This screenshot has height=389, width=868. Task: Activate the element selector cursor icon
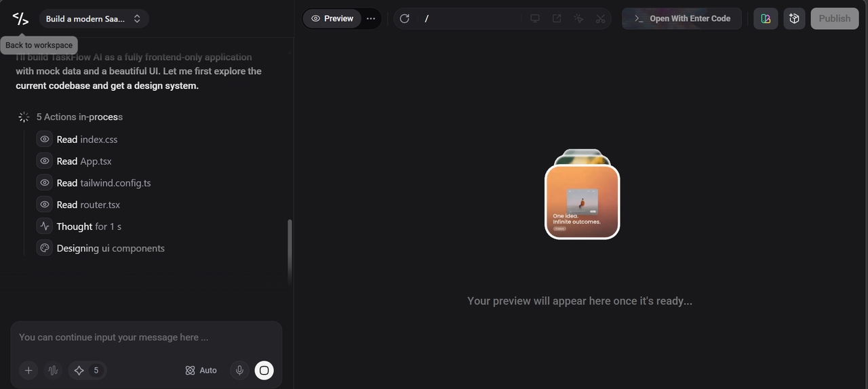pos(578,18)
